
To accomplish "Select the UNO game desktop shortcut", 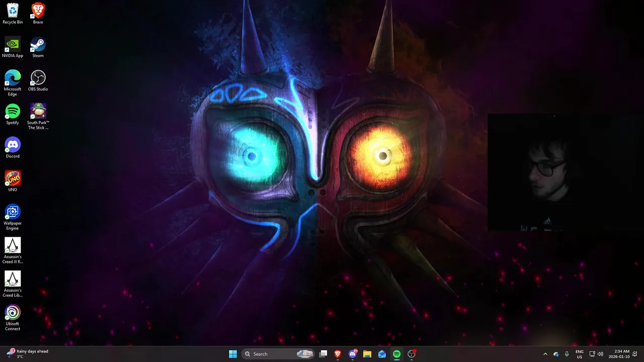I will pyautogui.click(x=13, y=181).
